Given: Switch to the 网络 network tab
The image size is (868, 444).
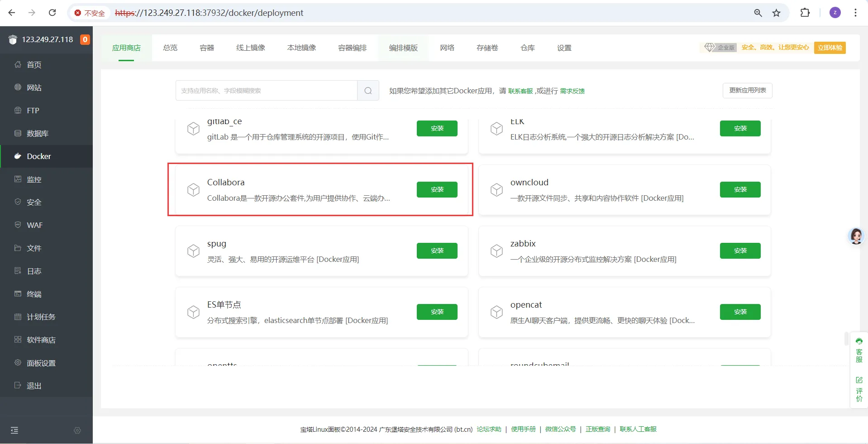Looking at the screenshot, I should pyautogui.click(x=447, y=48).
